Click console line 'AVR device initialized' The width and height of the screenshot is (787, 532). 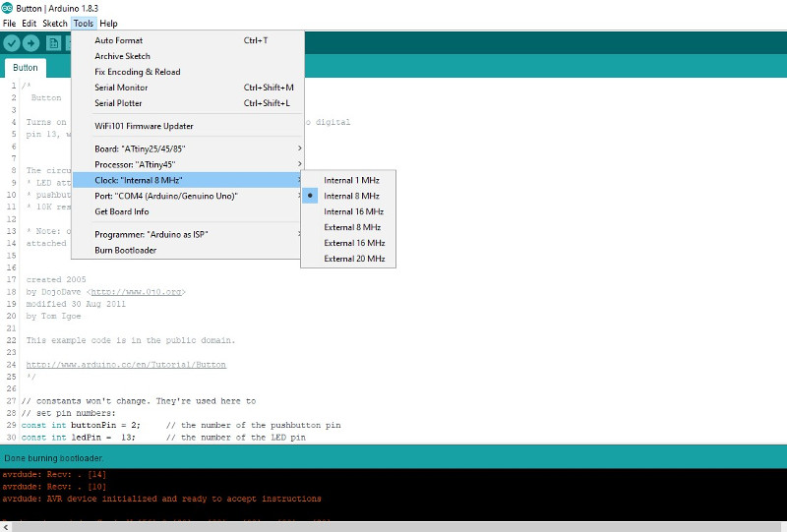coord(161,499)
